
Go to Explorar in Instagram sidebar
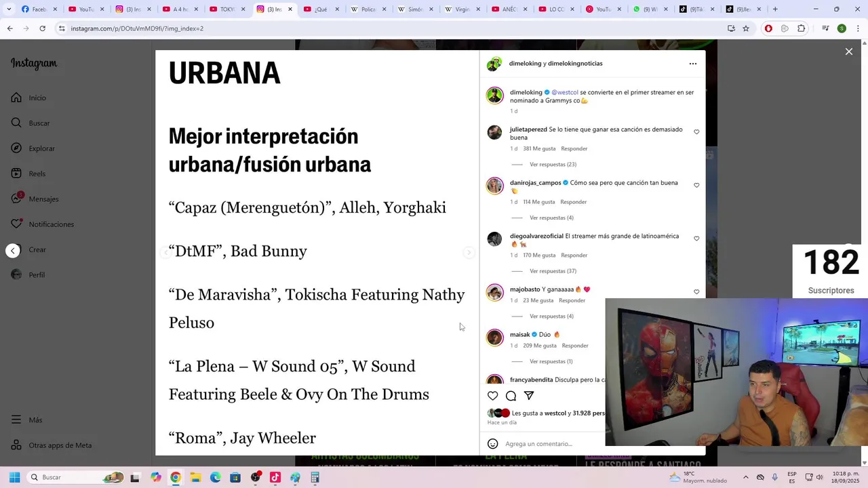pos(33,148)
